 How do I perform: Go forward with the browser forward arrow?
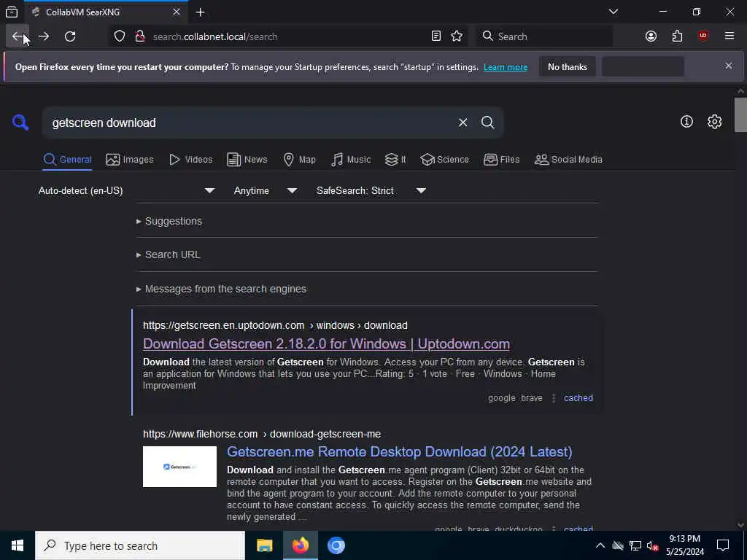44,36
